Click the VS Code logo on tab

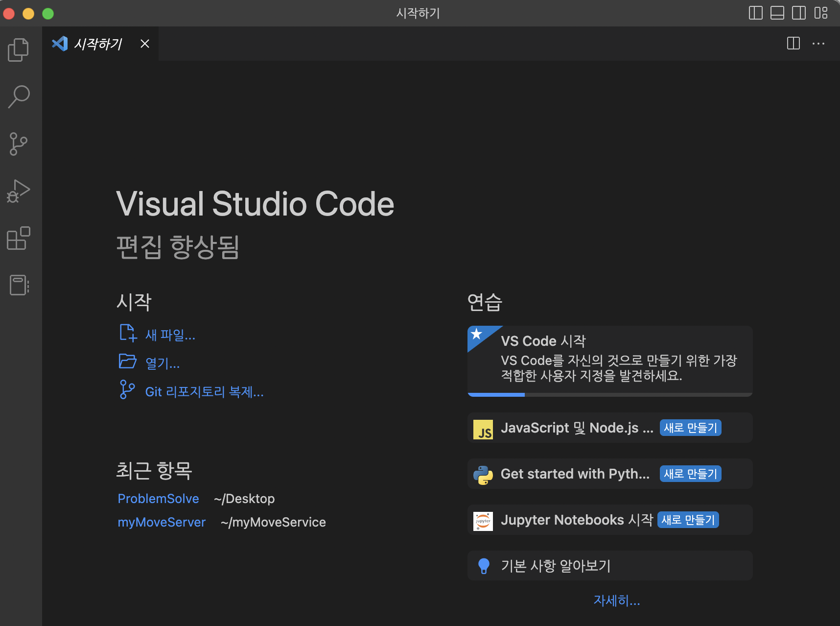click(x=60, y=44)
